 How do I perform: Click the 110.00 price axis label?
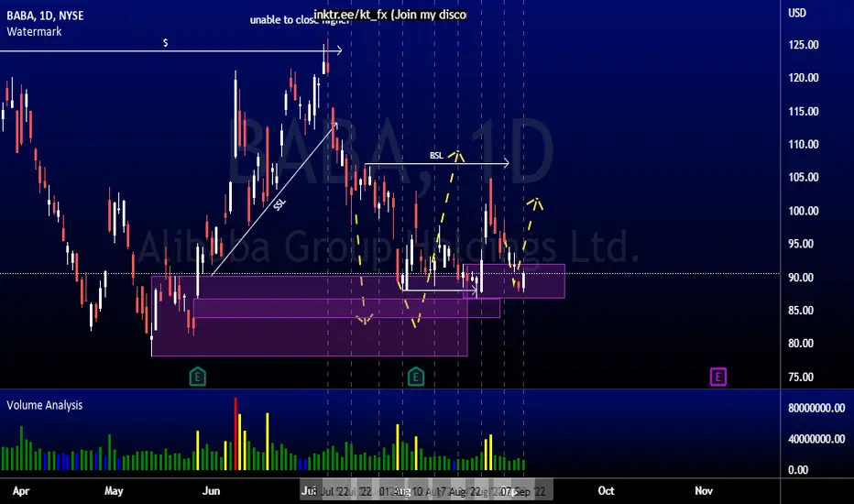point(804,145)
